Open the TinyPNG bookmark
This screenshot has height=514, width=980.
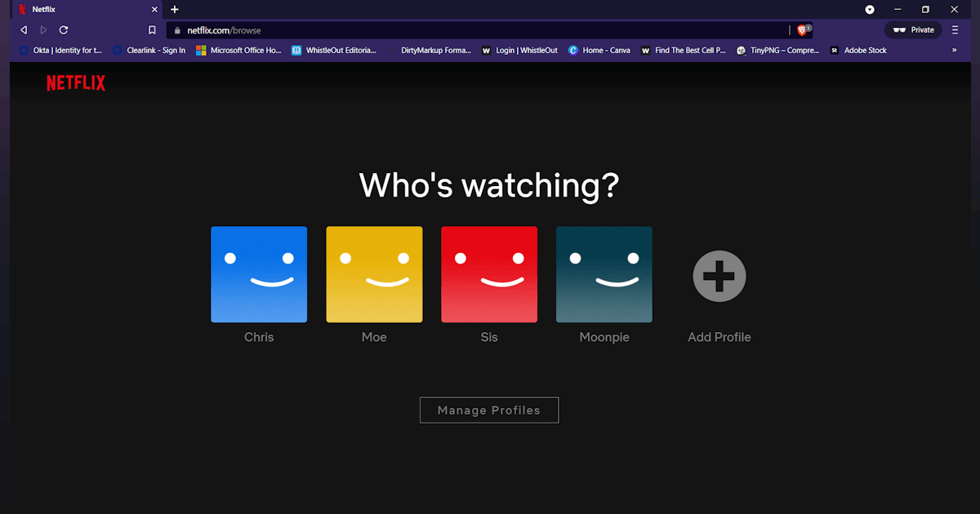click(x=776, y=50)
